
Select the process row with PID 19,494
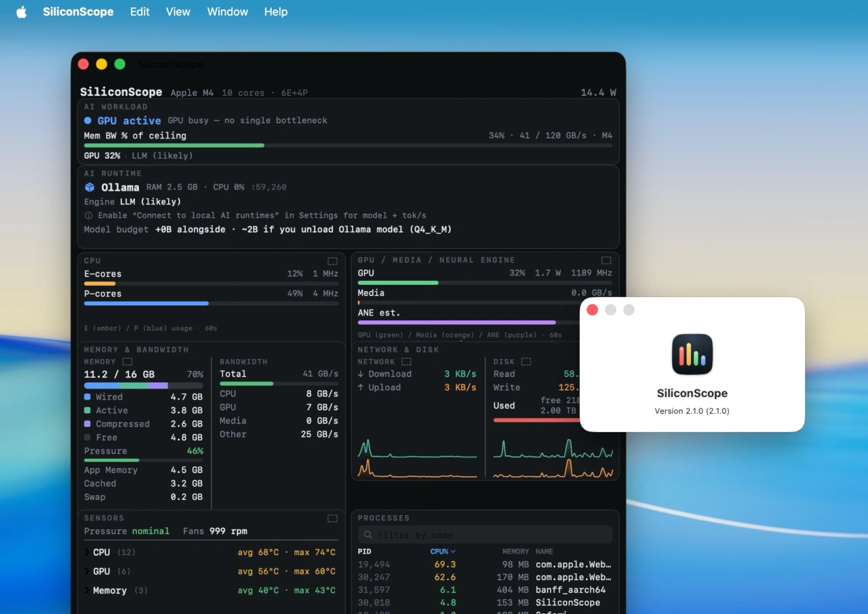pos(485,564)
